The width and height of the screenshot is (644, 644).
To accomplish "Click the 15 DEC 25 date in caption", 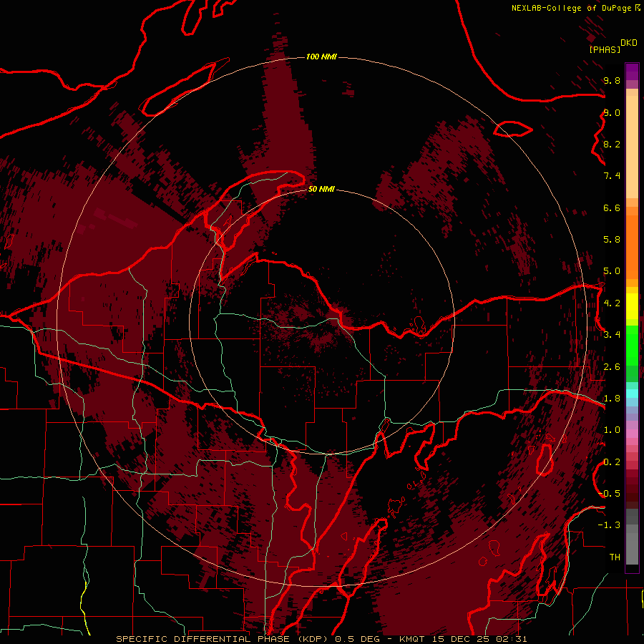I will (x=460, y=639).
